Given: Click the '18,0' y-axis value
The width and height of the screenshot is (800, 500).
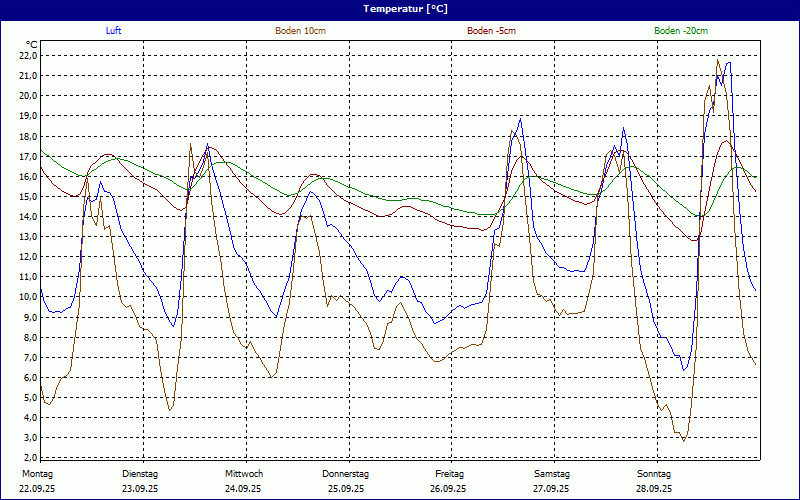Looking at the screenshot, I should 29,136.
